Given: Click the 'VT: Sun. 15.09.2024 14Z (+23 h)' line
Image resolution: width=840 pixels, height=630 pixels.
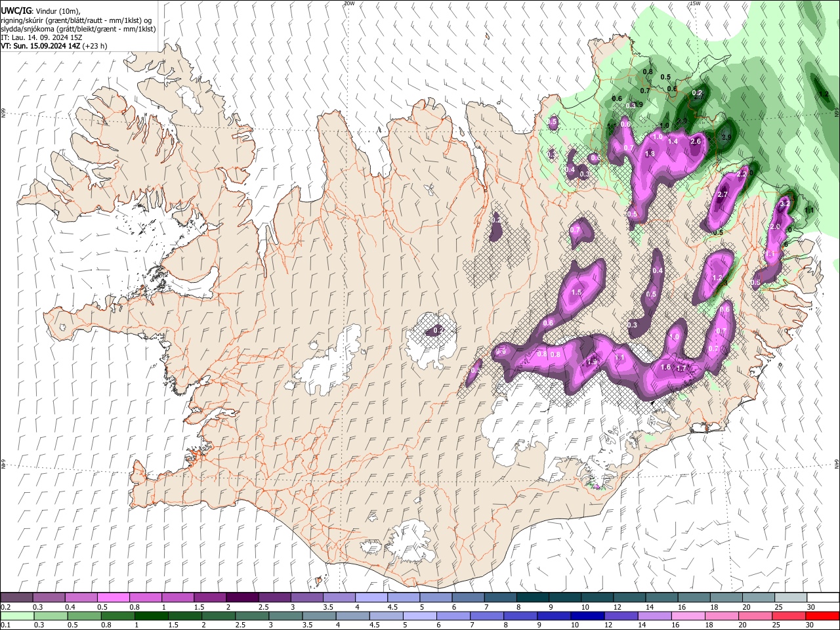Looking at the screenshot, I should [x=54, y=46].
